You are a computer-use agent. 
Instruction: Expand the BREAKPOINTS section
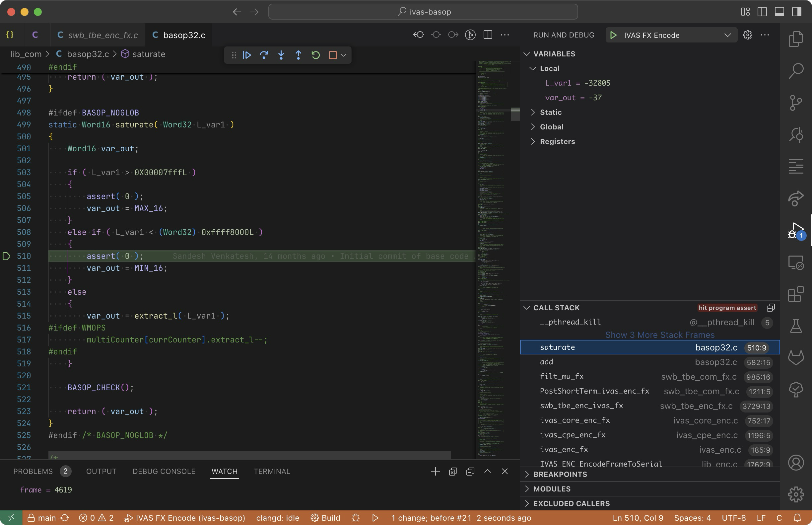(x=560, y=474)
